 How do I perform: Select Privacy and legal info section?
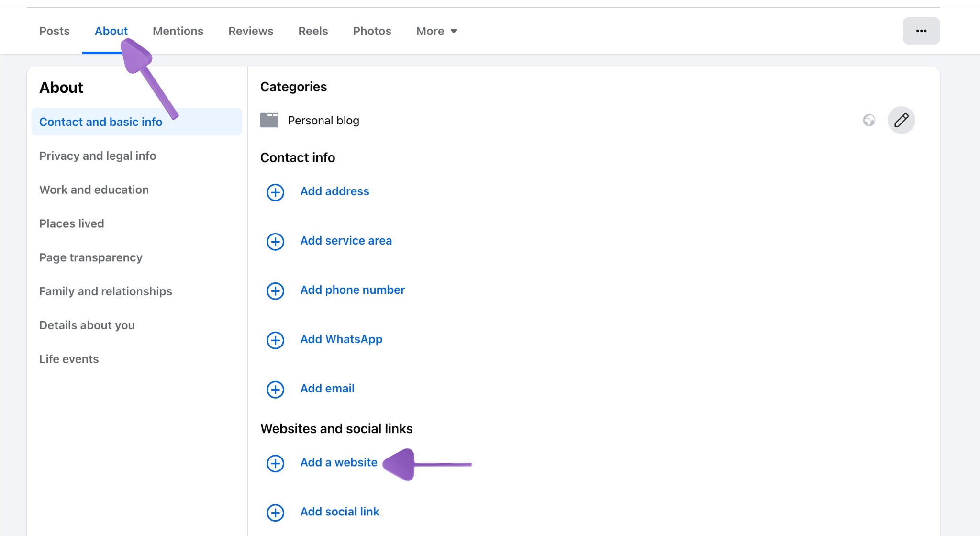coord(98,156)
